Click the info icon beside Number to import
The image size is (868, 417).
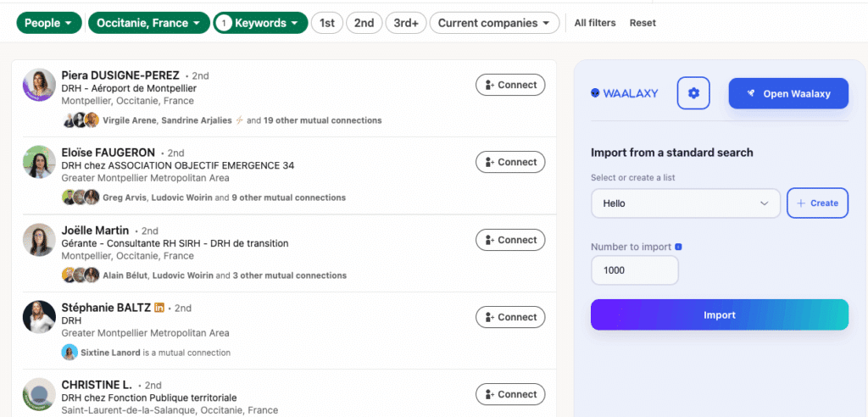tap(678, 247)
